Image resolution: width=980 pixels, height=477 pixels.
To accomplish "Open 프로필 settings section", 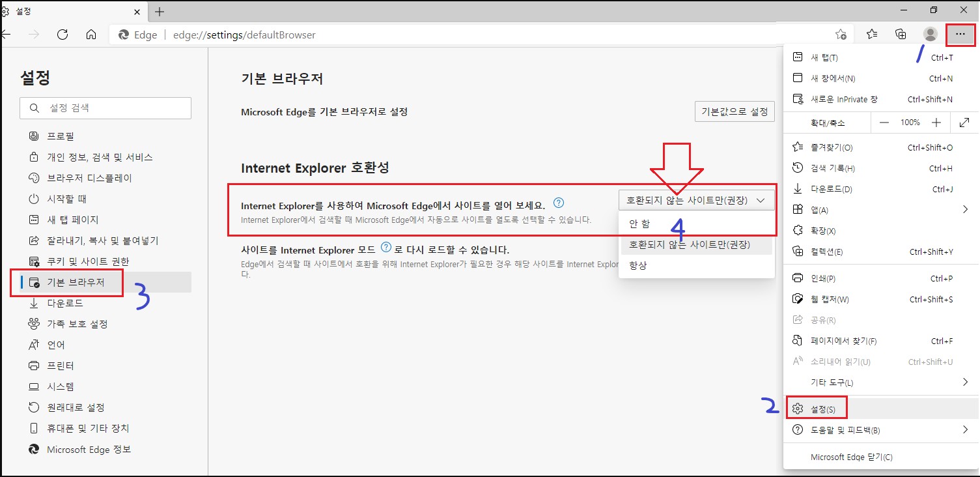I will point(105,136).
